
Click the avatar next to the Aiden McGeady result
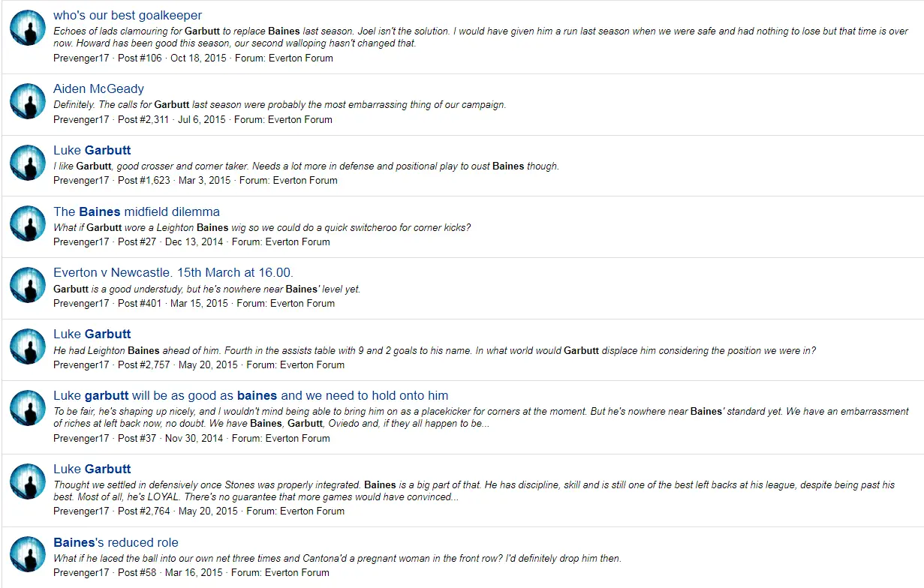(x=28, y=101)
